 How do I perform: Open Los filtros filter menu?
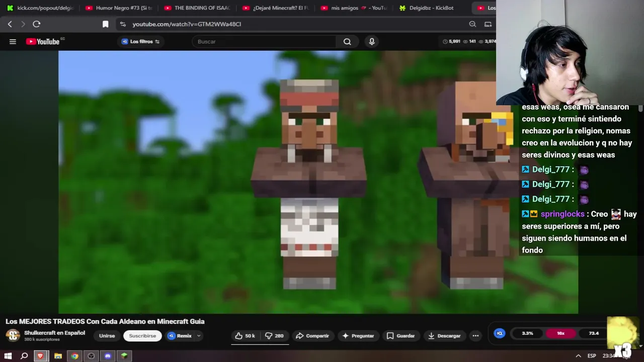click(x=140, y=42)
